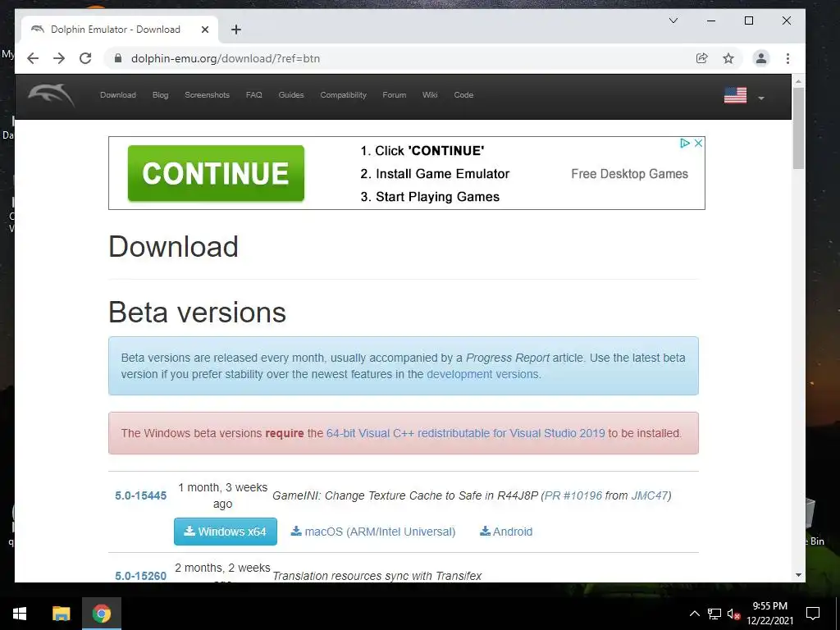Expand the language dropdown arrow next to the flag
The image size is (840, 630).
click(760, 98)
